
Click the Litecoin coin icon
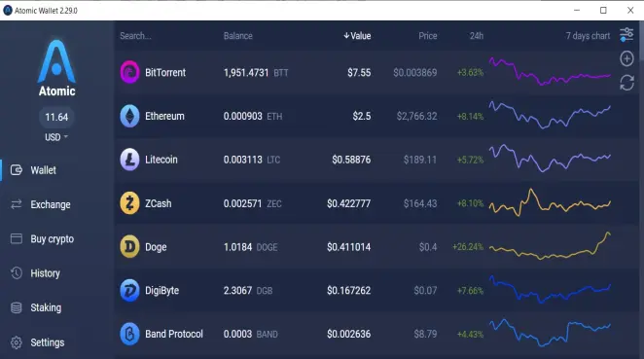tap(129, 160)
